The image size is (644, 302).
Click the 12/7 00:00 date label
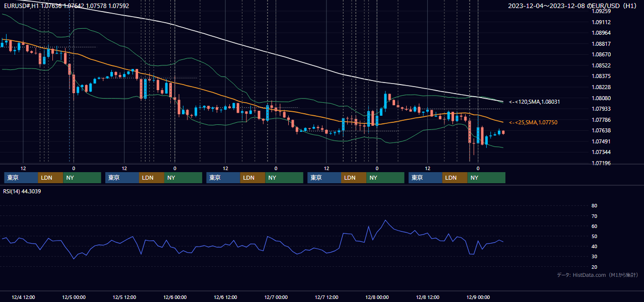276,297
